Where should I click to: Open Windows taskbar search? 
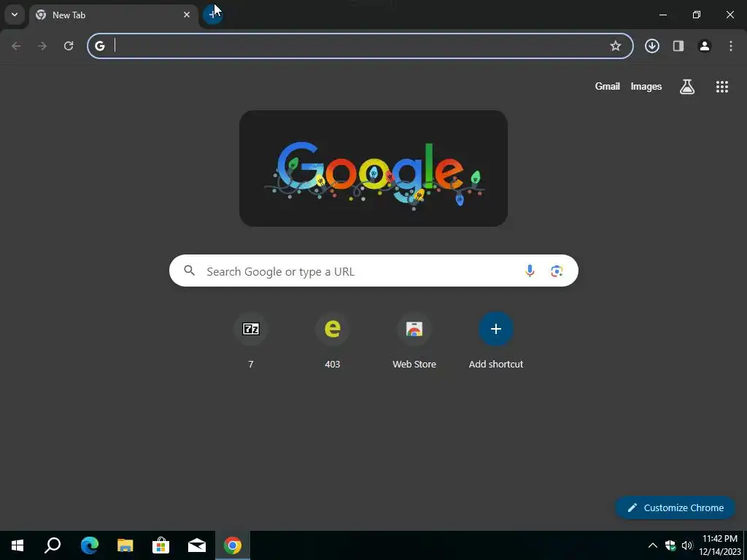pyautogui.click(x=53, y=545)
